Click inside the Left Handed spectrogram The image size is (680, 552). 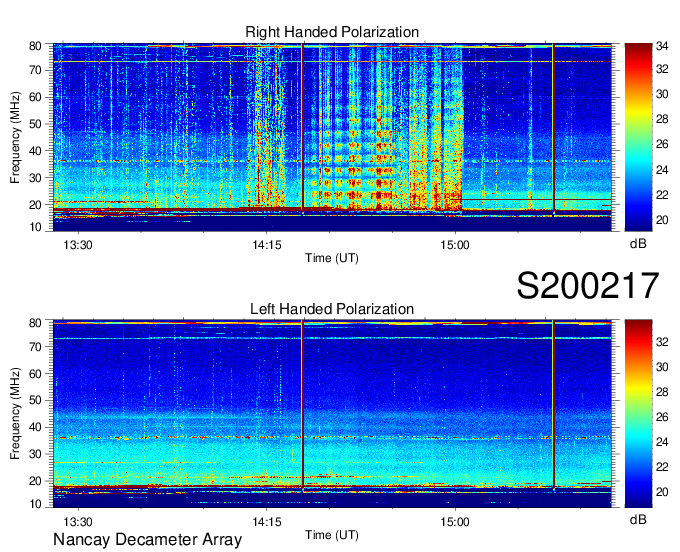332,414
